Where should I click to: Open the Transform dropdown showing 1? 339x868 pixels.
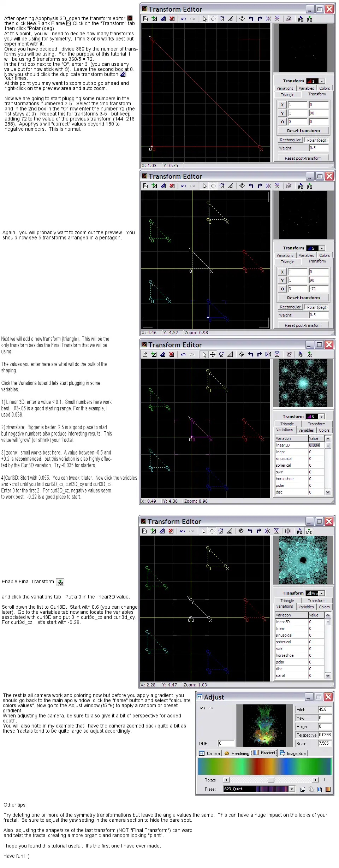(x=322, y=81)
